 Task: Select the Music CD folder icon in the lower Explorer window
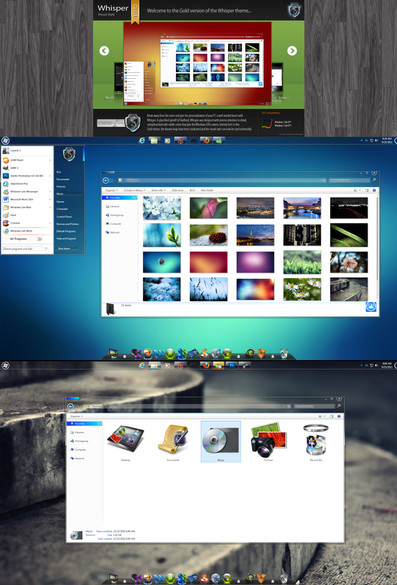(x=221, y=441)
